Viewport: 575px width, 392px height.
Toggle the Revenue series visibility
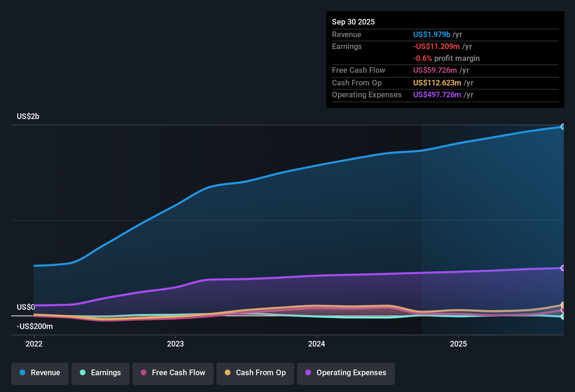click(x=40, y=373)
